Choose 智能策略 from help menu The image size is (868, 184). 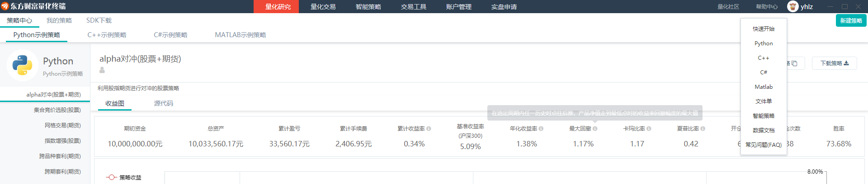pyautogui.click(x=764, y=116)
